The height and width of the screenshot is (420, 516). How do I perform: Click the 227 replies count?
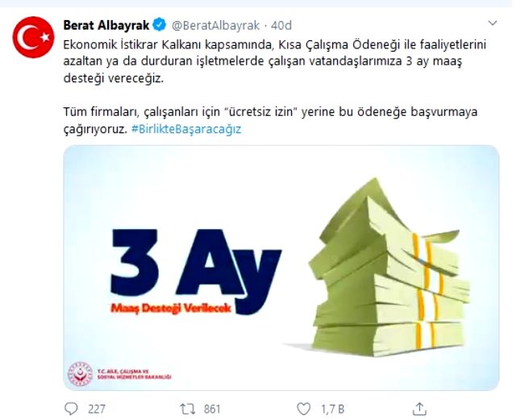pyautogui.click(x=97, y=409)
